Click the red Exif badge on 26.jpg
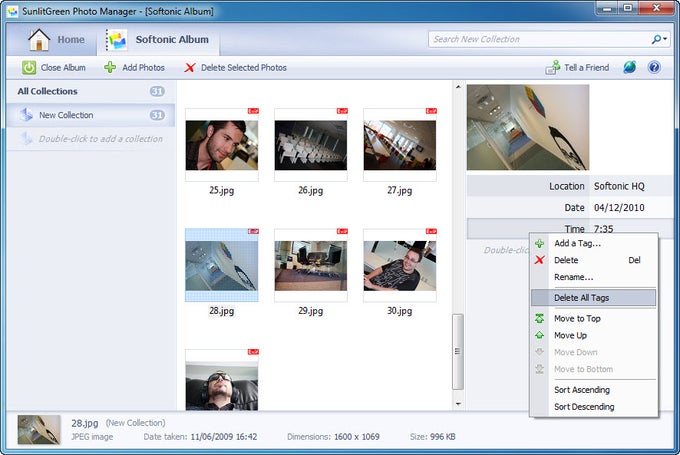The image size is (680, 455). 342,111
